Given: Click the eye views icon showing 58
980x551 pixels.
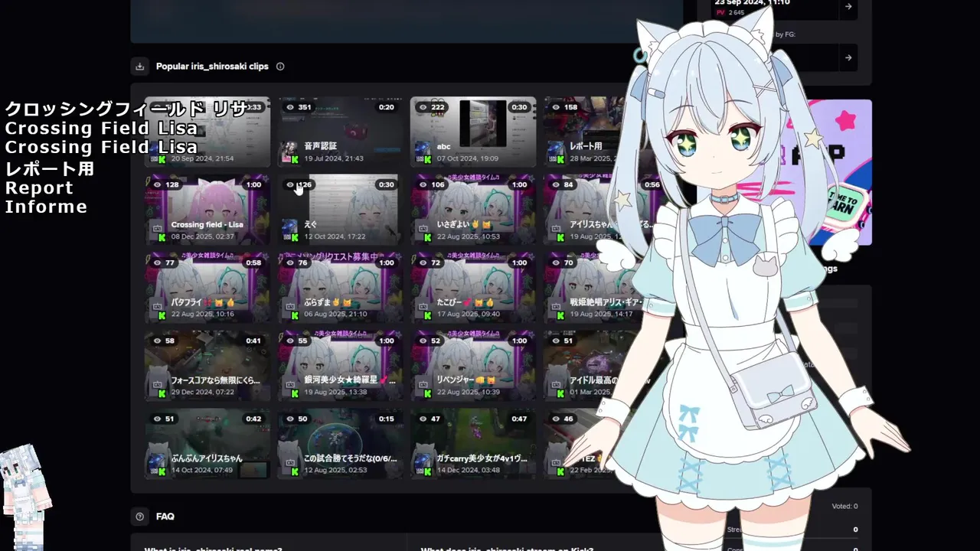Looking at the screenshot, I should [x=157, y=341].
